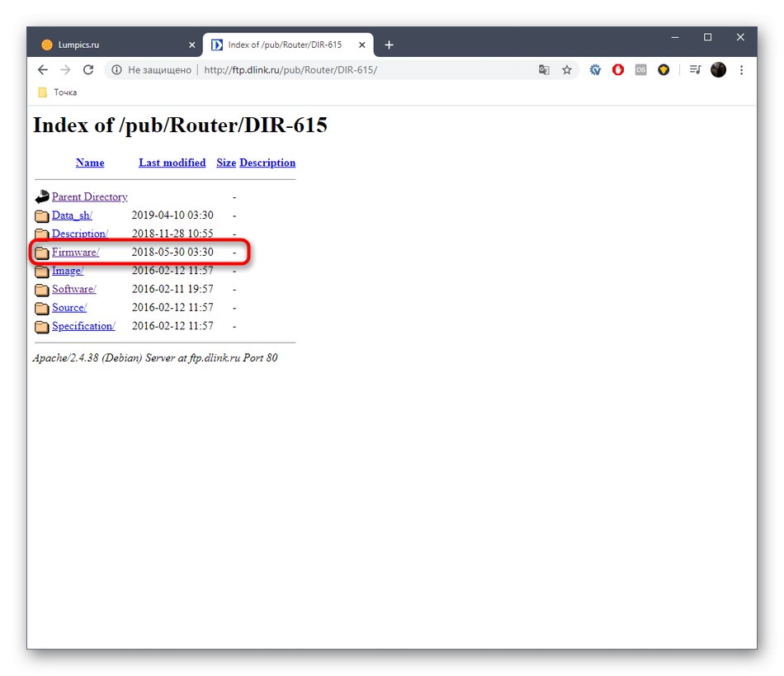This screenshot has width=784, height=676.
Task: Open the translate page icon
Action: tap(544, 70)
